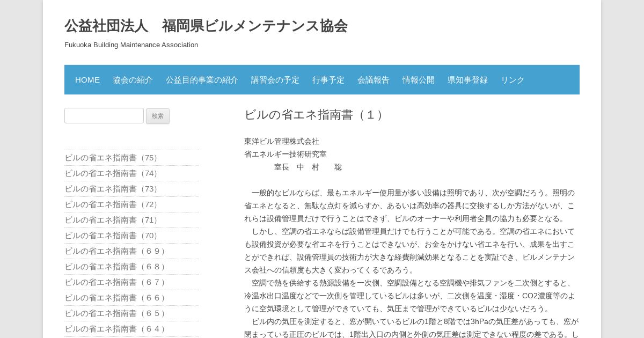Open the 協会の紹介 menu item
Viewport: 644px width, 338px height.
pyautogui.click(x=133, y=80)
